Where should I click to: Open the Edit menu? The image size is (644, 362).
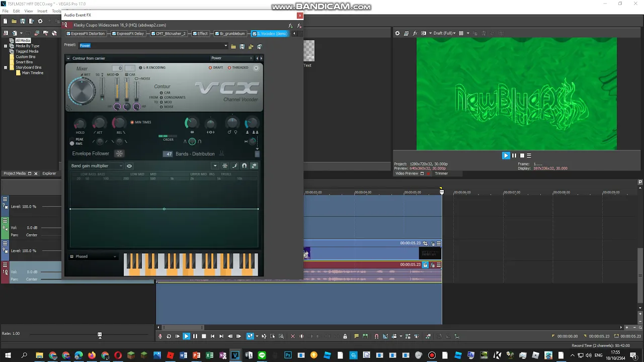(17, 11)
